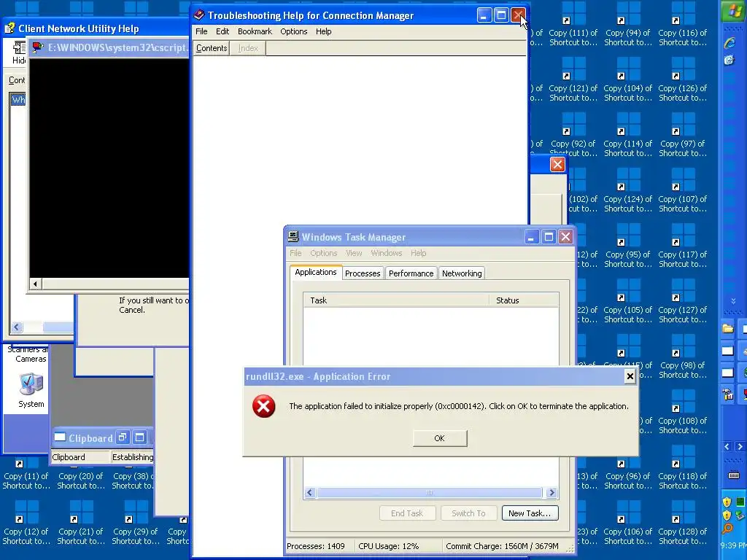Click Copy (114) of Shortcut desktop icon

(628, 135)
